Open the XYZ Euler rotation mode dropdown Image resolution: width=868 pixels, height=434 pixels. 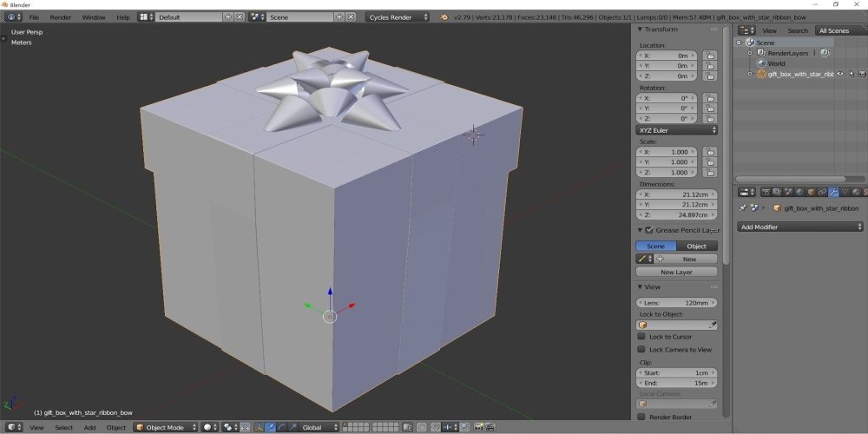tap(676, 130)
